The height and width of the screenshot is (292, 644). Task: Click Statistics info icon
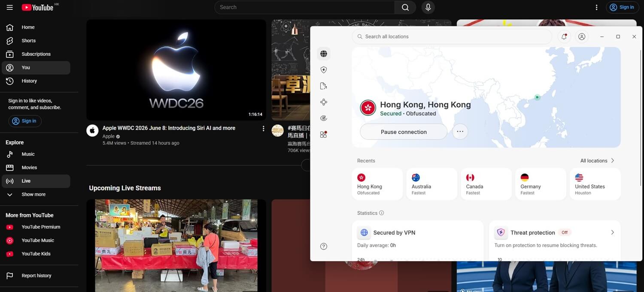coord(382,213)
